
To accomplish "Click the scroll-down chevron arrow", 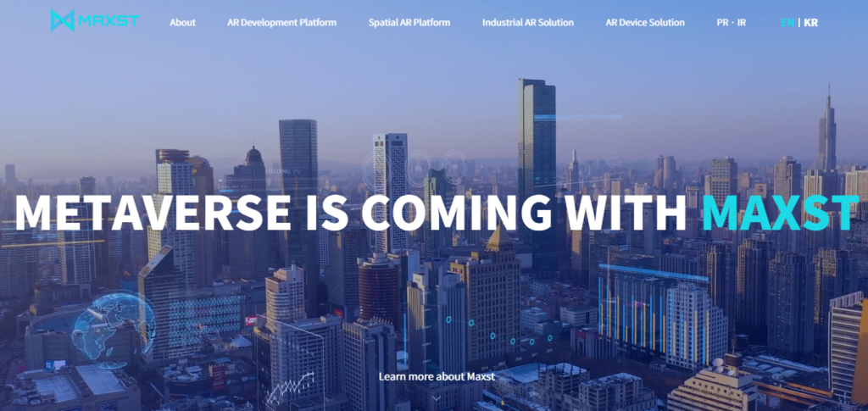I will [x=437, y=397].
